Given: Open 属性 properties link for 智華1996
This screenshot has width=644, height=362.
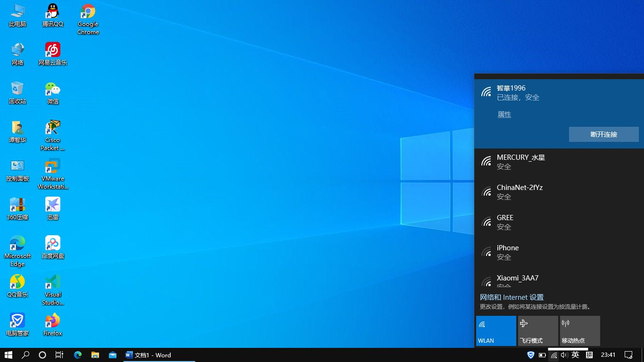Looking at the screenshot, I should coord(504,115).
